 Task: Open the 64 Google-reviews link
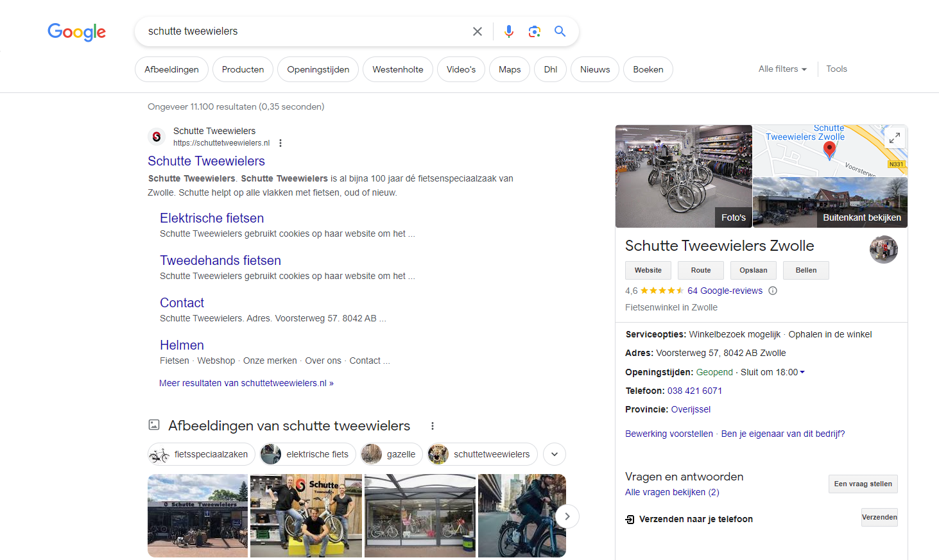click(x=725, y=290)
